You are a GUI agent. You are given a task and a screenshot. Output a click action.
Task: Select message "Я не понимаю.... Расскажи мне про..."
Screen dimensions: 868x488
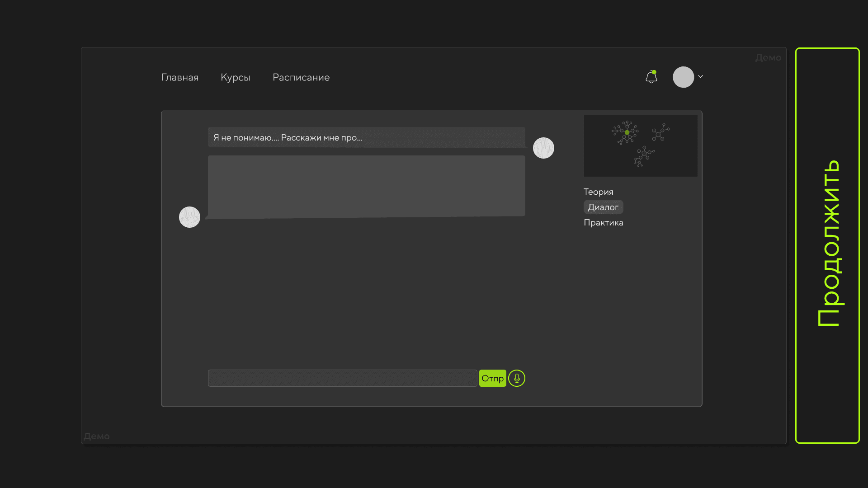(367, 137)
